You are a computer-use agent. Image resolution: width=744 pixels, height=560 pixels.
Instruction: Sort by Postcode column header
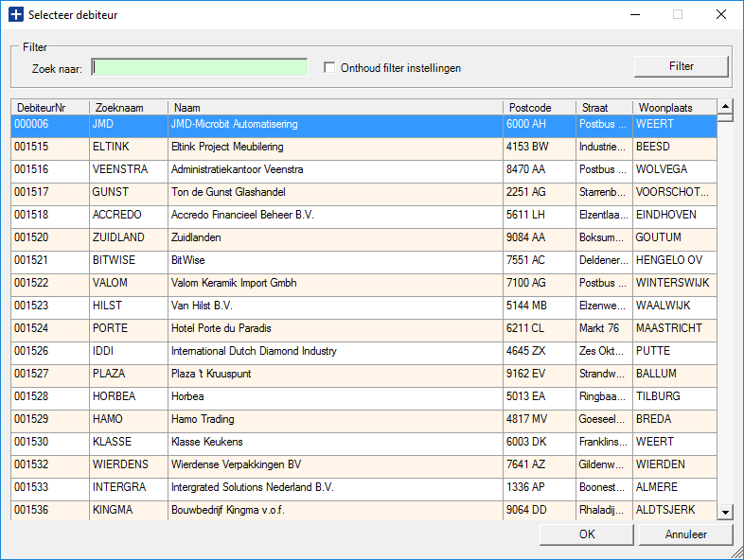540,108
